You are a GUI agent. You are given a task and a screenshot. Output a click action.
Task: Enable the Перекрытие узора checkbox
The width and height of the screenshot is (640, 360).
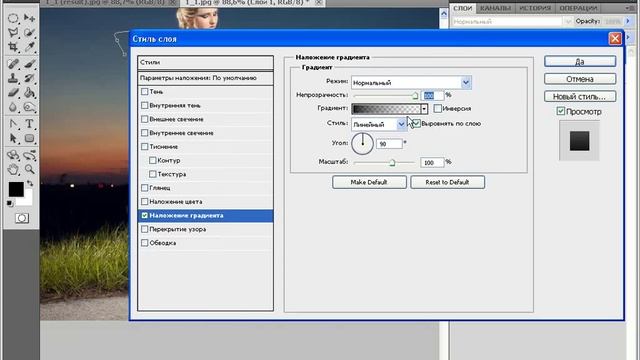(x=144, y=229)
